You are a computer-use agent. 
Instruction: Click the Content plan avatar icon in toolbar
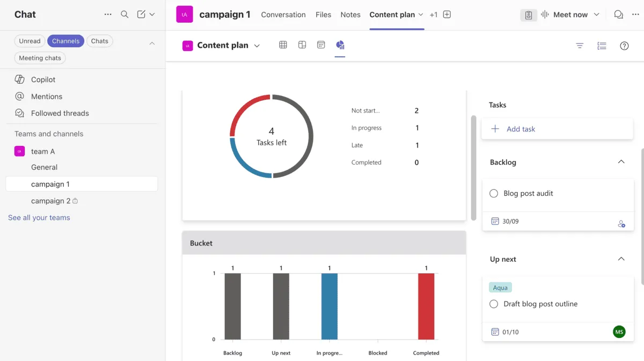click(187, 46)
